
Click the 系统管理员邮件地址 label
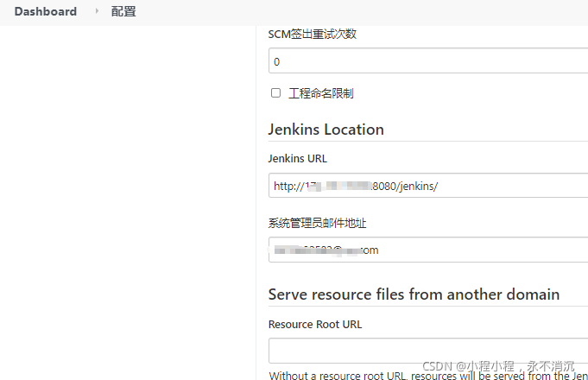click(x=317, y=223)
